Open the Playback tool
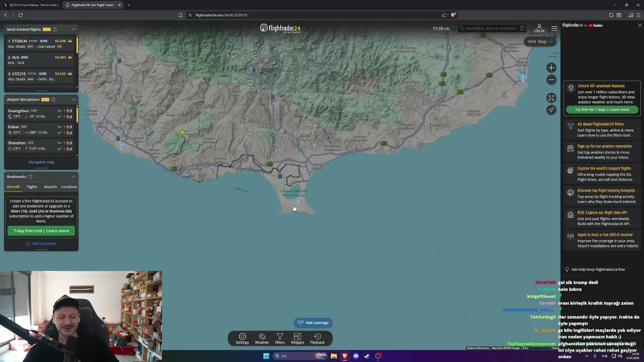Viewport: 644px width, 362px height. click(317, 338)
